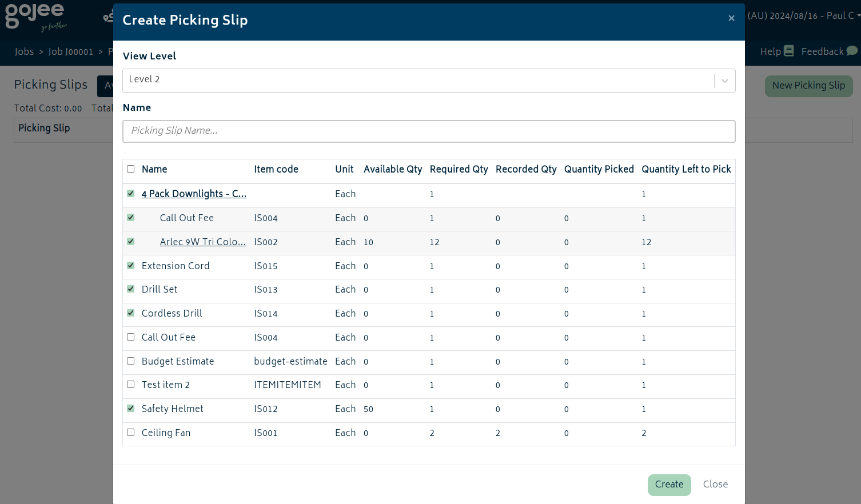The width and height of the screenshot is (861, 504).
Task: Close the Create Picking Slip dialog with X
Action: pyautogui.click(x=731, y=18)
